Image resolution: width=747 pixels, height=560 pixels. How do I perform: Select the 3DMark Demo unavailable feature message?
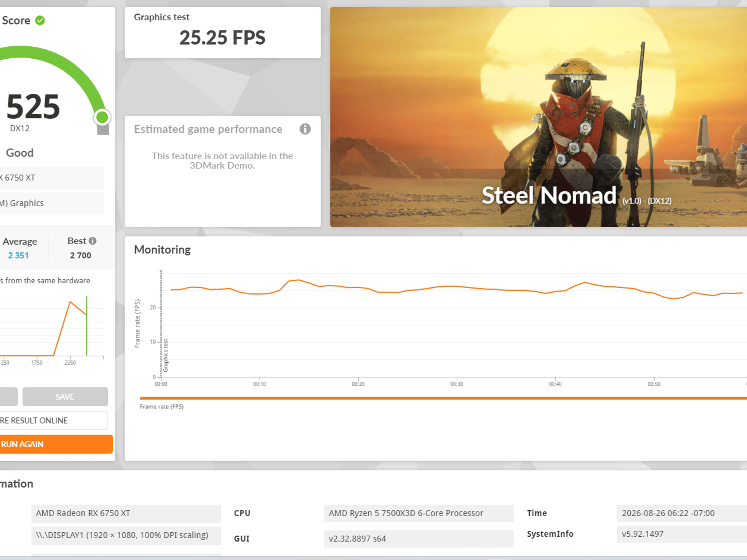click(222, 160)
